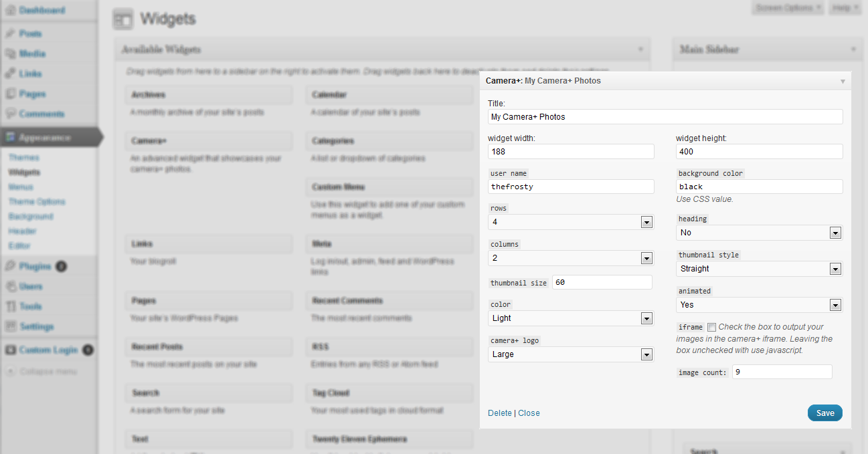Viewport: 868px width, 454px height.
Task: Click the Settings icon in sidebar
Action: 11,326
